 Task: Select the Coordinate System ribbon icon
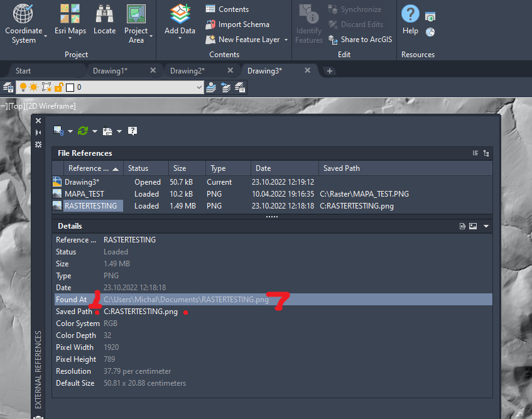pyautogui.click(x=23, y=15)
